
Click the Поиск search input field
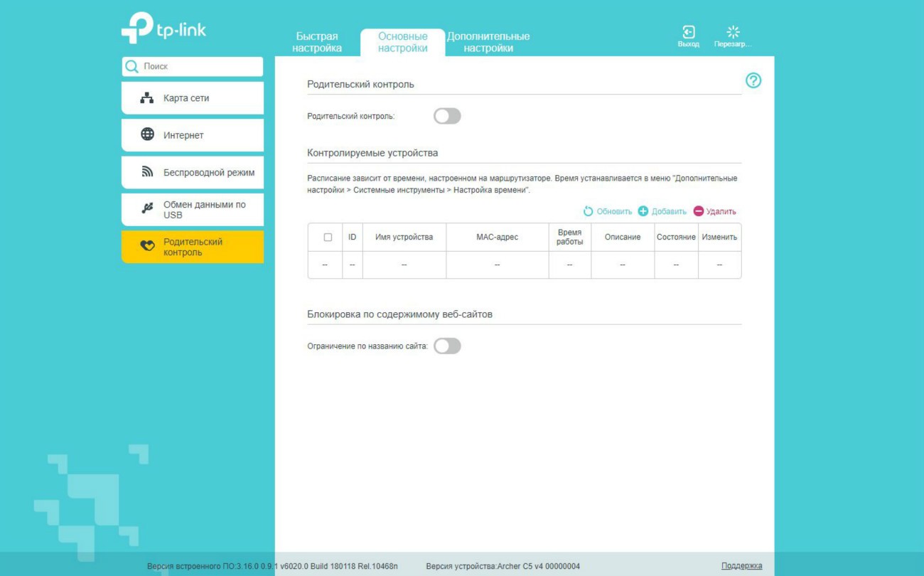tap(199, 67)
